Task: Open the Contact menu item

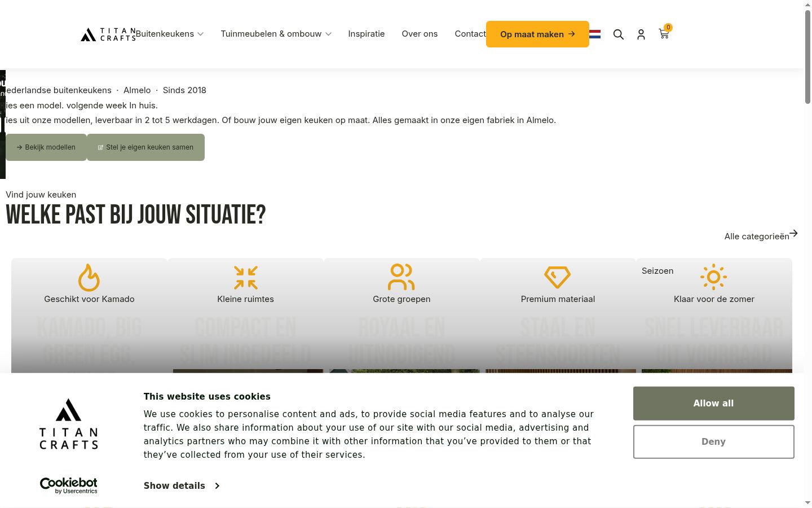Action: point(470,34)
